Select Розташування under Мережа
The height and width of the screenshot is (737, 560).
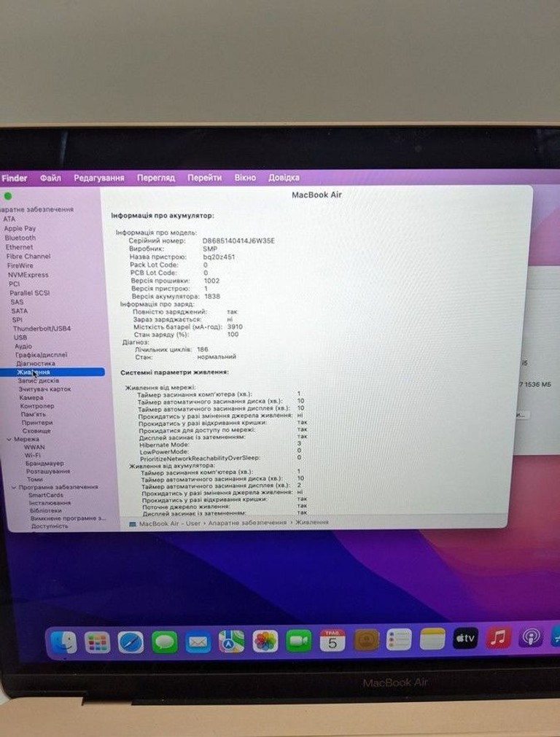[x=48, y=472]
